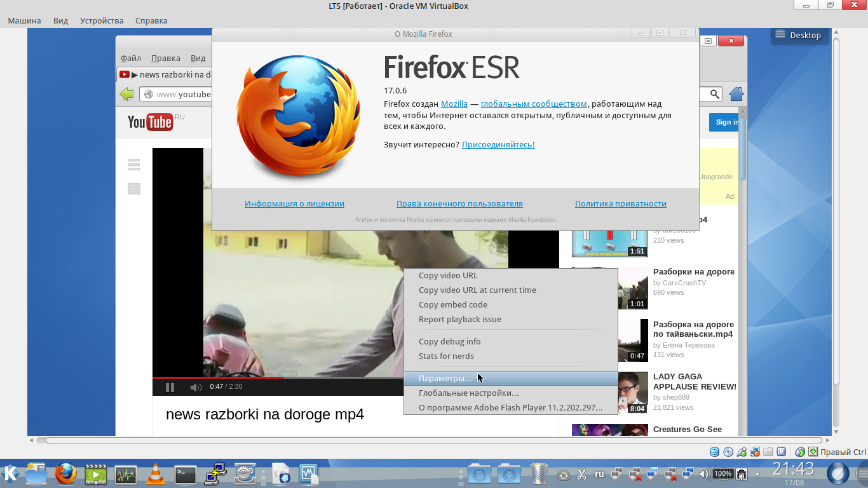Open the file manager taskbar icon
The width and height of the screenshot is (868, 488).
click(x=36, y=473)
